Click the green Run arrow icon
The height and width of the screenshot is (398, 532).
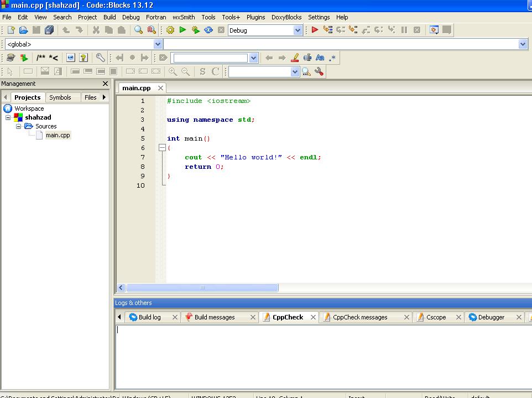click(182, 30)
